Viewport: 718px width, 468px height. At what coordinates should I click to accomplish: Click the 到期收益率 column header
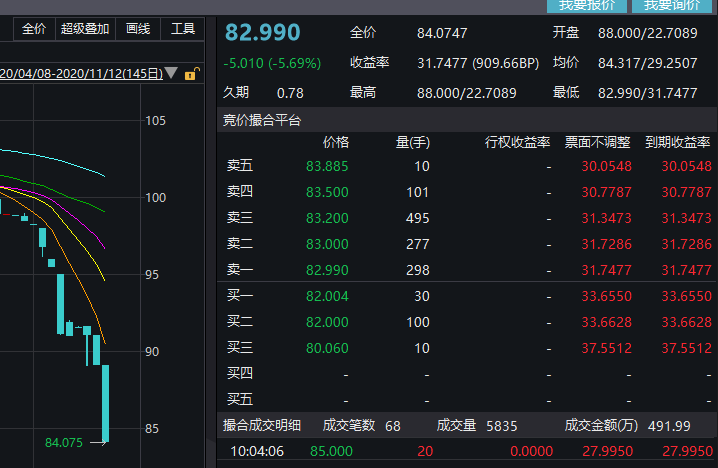[x=678, y=142]
